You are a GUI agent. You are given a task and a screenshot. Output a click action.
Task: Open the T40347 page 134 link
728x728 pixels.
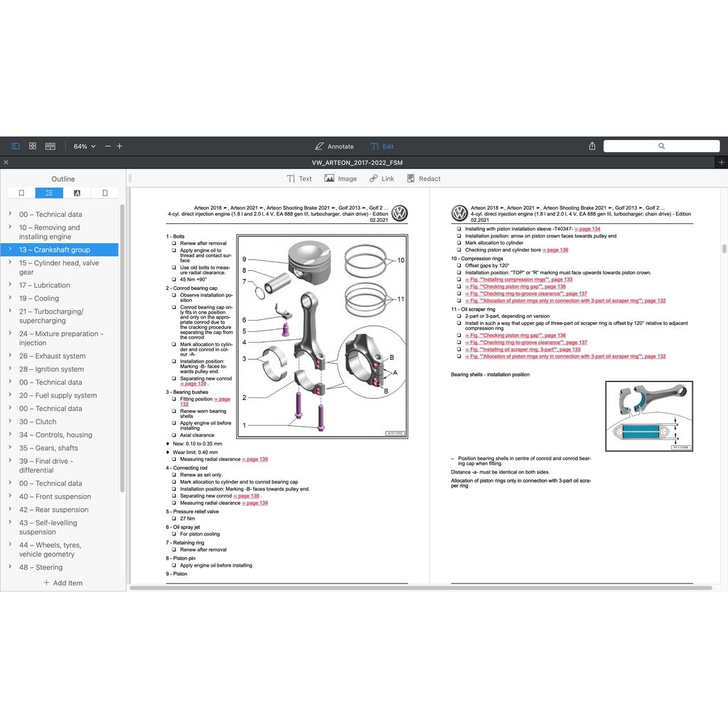coord(587,229)
